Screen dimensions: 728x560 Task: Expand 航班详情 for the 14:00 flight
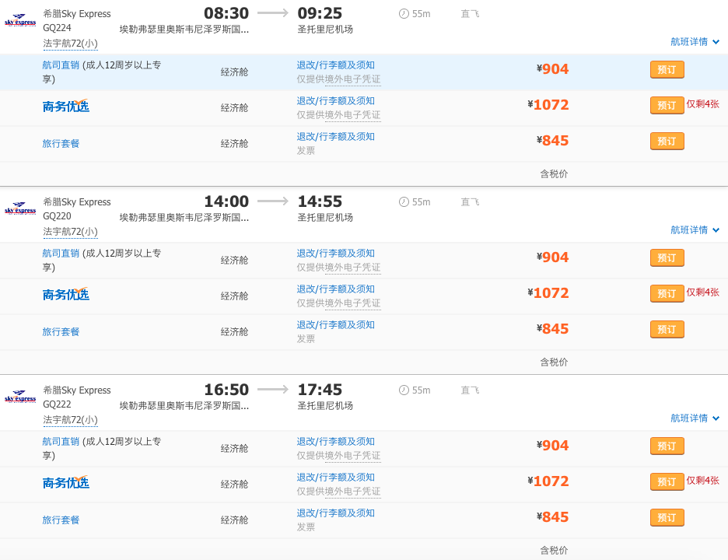coord(695,230)
